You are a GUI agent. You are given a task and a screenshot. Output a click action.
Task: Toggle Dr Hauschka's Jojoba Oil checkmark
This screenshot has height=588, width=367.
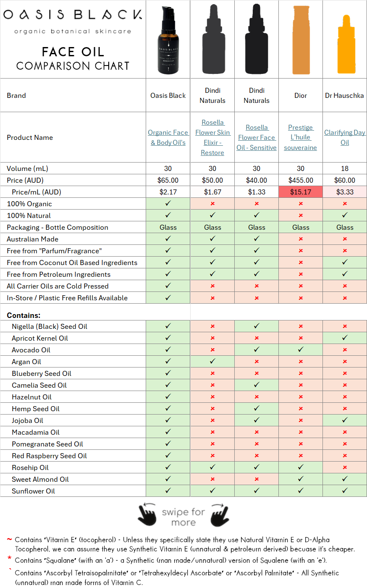345,420
